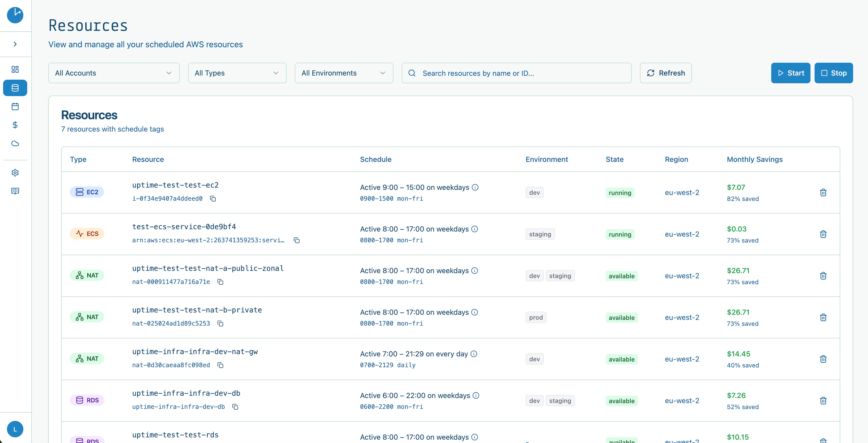Delete the uptime-test-test-ec2 resource
Screen dimensions: 868x443
pyautogui.click(x=823, y=192)
